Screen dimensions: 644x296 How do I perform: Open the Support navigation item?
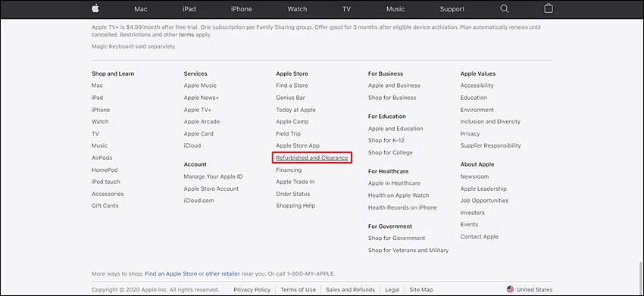pos(452,9)
